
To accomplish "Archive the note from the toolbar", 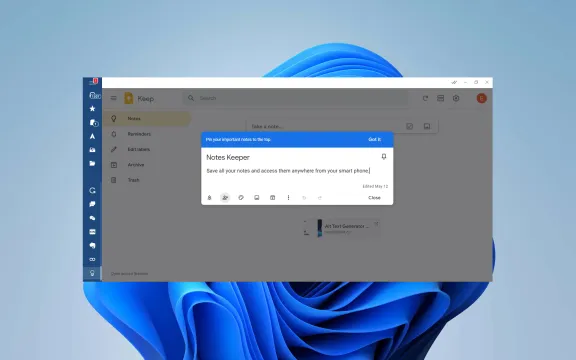I will coord(273,198).
